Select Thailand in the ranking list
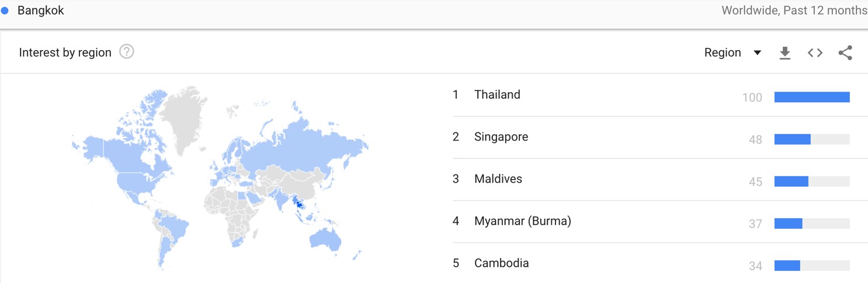This screenshot has height=283, width=868. tap(497, 95)
